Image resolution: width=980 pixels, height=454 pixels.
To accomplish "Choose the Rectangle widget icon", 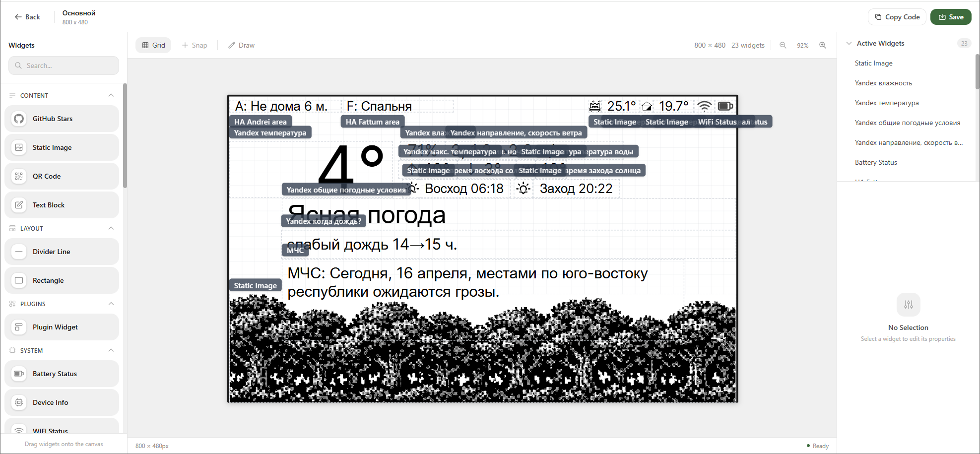I will tap(19, 280).
